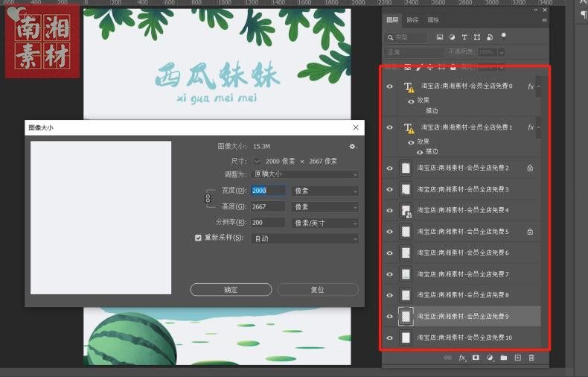Open the Fit To preset dropdown
This screenshot has height=377, width=588.
point(304,174)
